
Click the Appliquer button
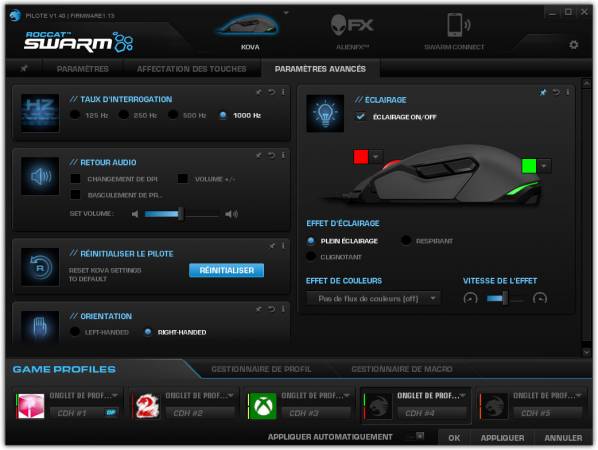pos(502,438)
